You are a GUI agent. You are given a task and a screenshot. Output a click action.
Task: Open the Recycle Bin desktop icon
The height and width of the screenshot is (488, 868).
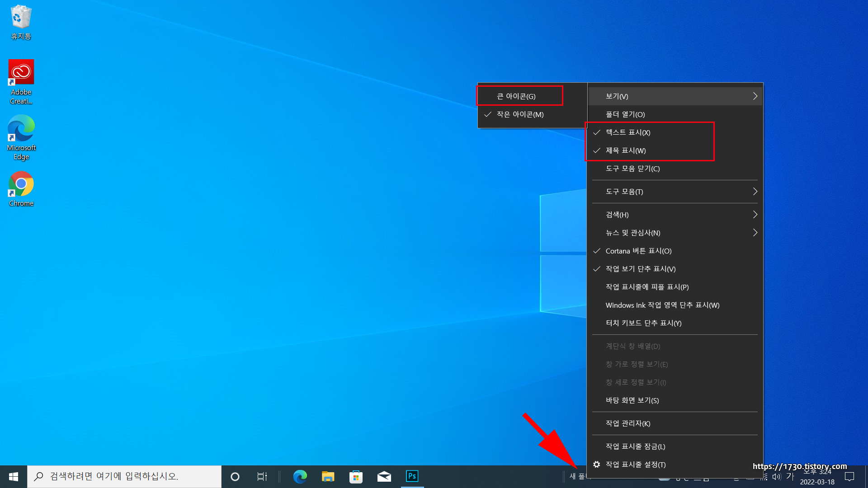(21, 18)
